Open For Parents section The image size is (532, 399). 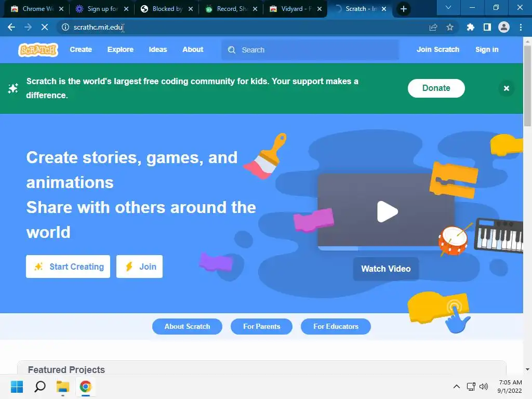262,326
